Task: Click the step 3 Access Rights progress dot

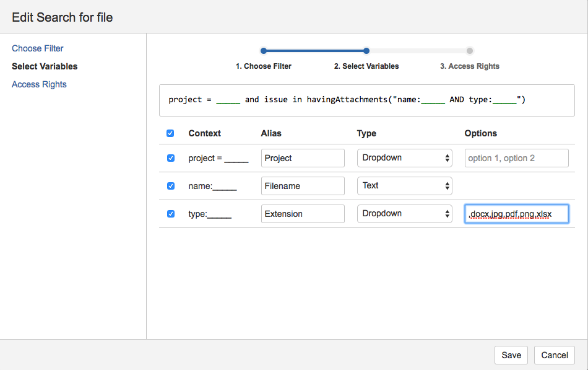Action: (x=469, y=51)
